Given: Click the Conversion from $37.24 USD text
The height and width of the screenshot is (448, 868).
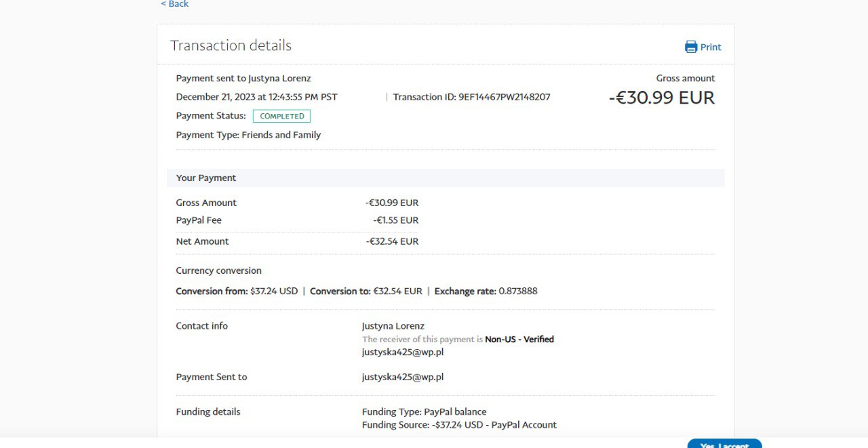Looking at the screenshot, I should (237, 291).
